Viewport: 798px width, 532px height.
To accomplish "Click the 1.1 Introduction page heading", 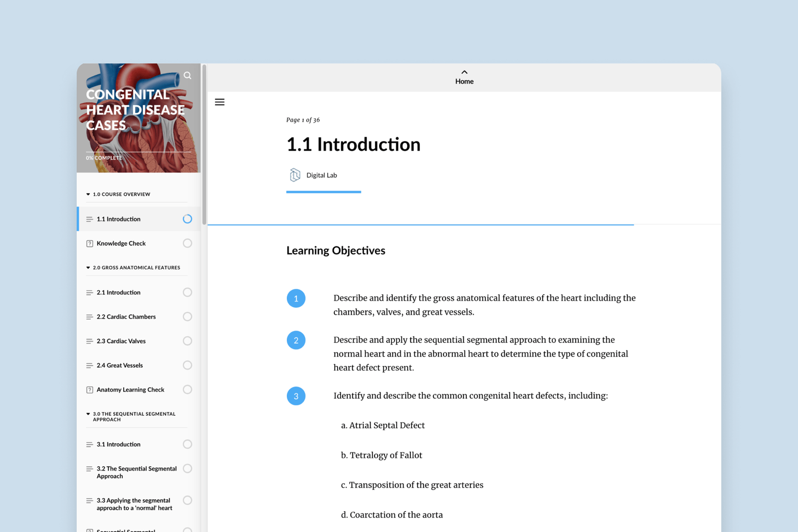I will (353, 145).
